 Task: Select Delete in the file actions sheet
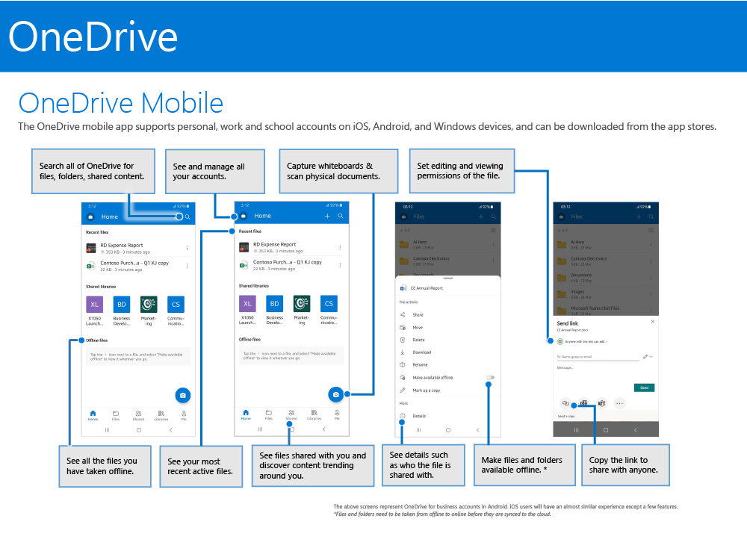pos(447,340)
